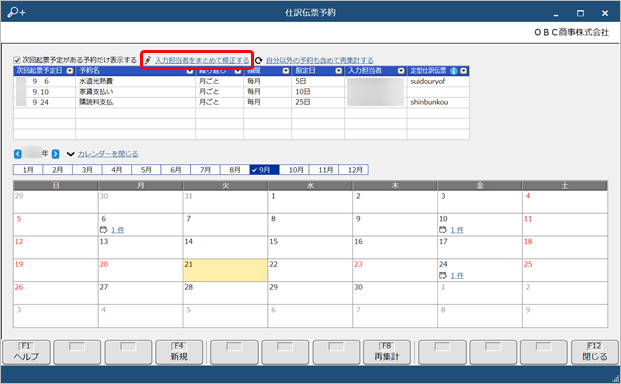Screen dimensions: 621x384
Task: Switch to the 10月 month tab
Action: coord(294,170)
